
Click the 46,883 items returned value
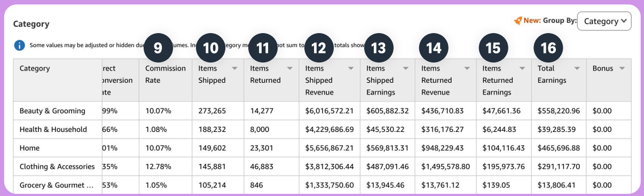pyautogui.click(x=262, y=167)
